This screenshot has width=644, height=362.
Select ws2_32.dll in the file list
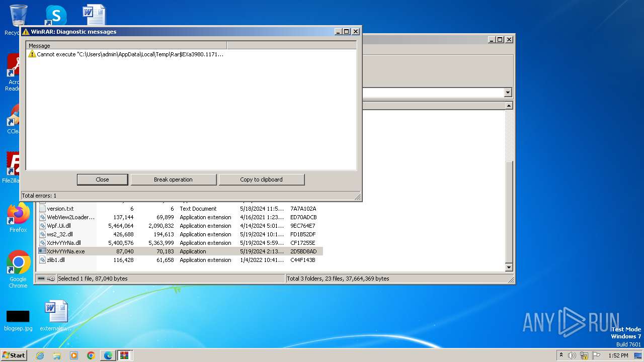pos(181,234)
